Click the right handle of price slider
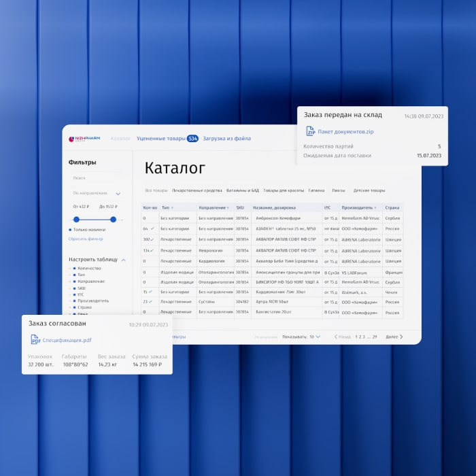 [x=113, y=219]
